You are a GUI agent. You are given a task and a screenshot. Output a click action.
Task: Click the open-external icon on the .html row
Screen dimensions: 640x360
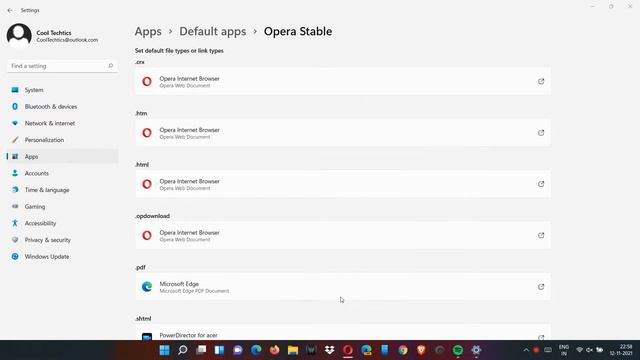(x=541, y=184)
